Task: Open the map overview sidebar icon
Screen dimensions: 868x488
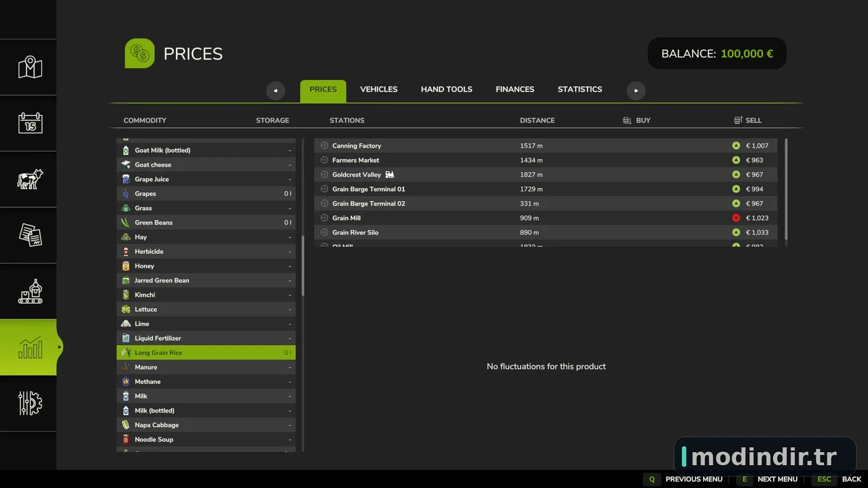Action: [x=30, y=67]
